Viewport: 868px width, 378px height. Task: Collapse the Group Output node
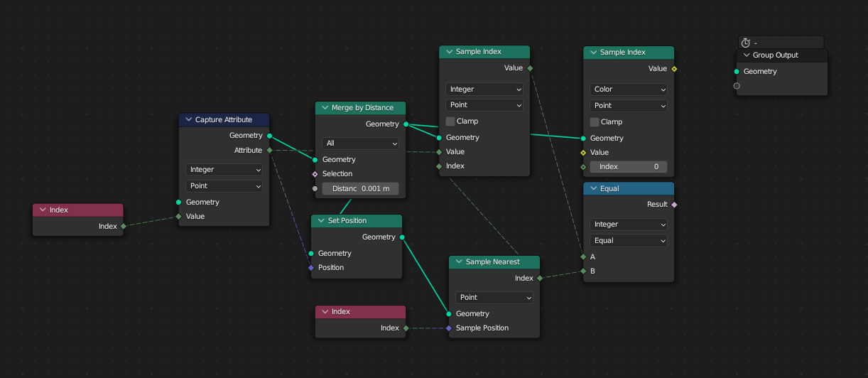747,55
